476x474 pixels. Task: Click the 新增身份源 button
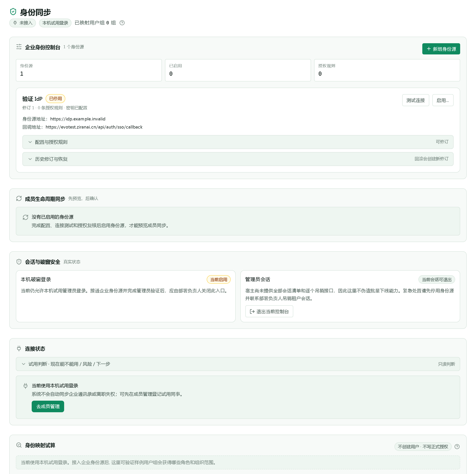pyautogui.click(x=441, y=49)
